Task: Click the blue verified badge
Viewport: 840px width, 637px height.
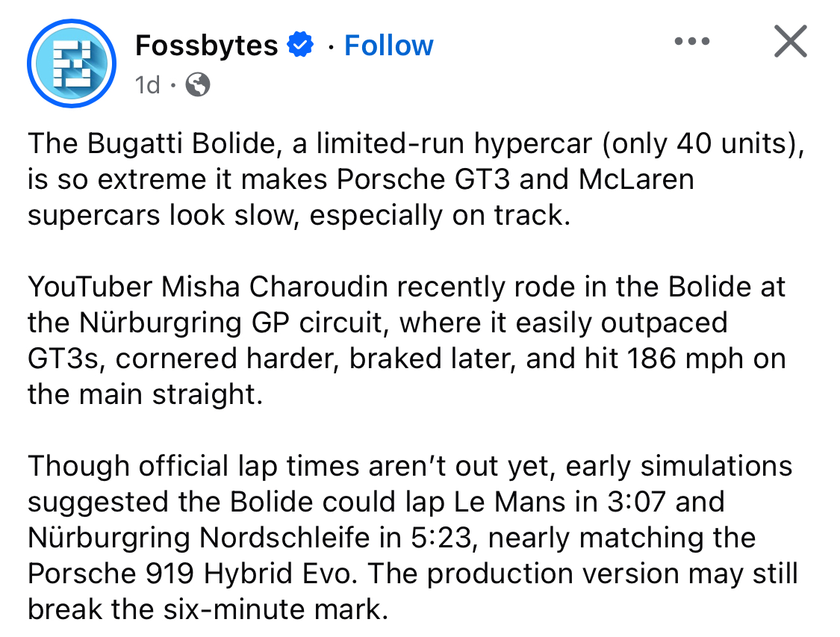Action: tap(301, 46)
